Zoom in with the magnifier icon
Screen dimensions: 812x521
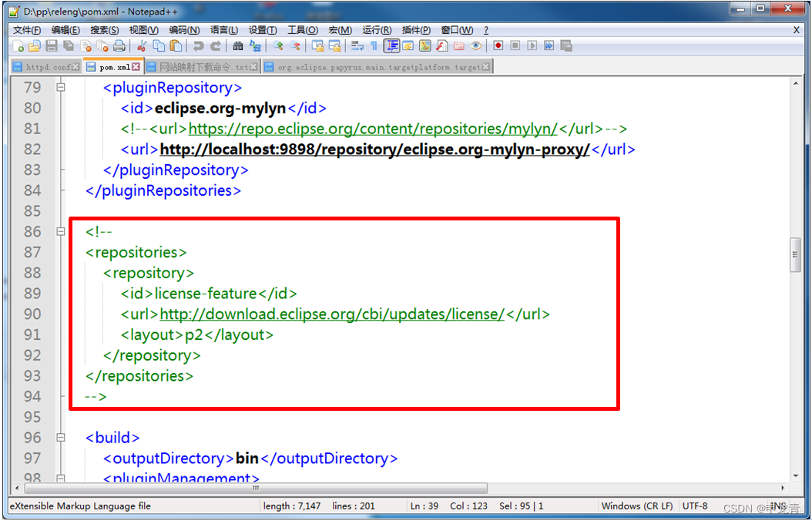tap(278, 46)
